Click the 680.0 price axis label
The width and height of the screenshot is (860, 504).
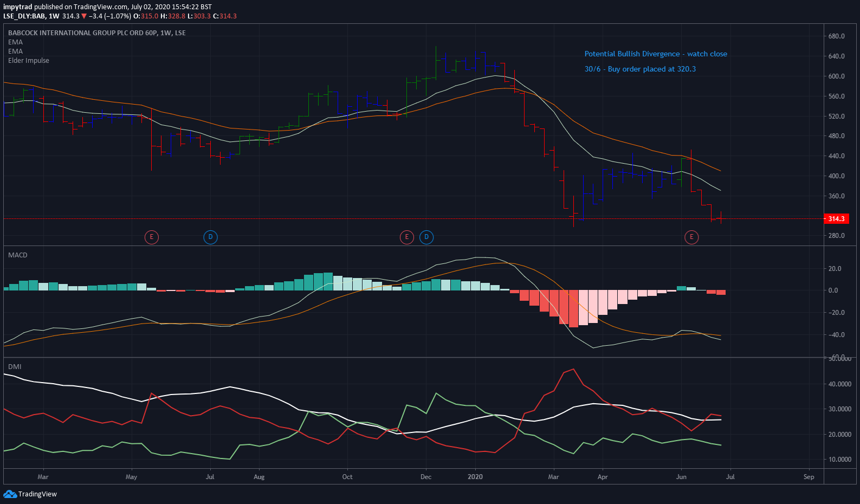(836, 36)
